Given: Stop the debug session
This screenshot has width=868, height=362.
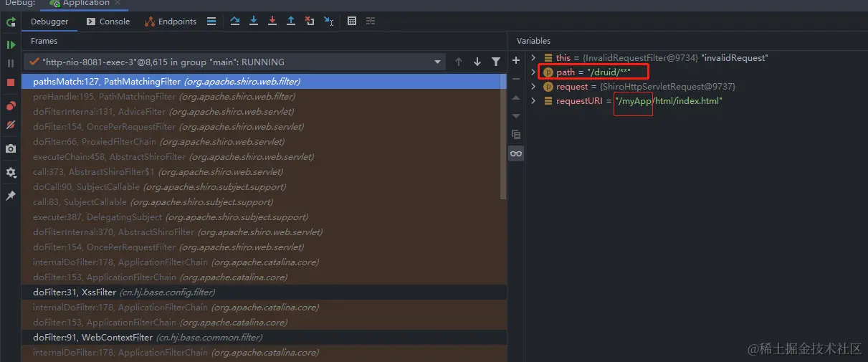Looking at the screenshot, I should pyautogui.click(x=11, y=82).
